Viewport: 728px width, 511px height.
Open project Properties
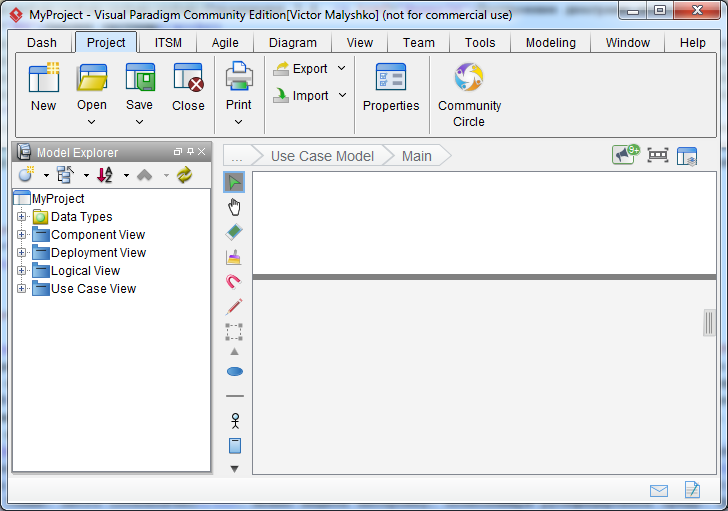(x=391, y=87)
